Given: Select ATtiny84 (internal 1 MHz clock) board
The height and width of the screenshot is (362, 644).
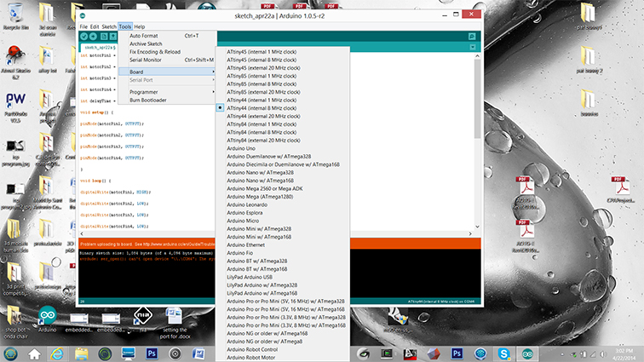Looking at the screenshot, I should click(262, 124).
